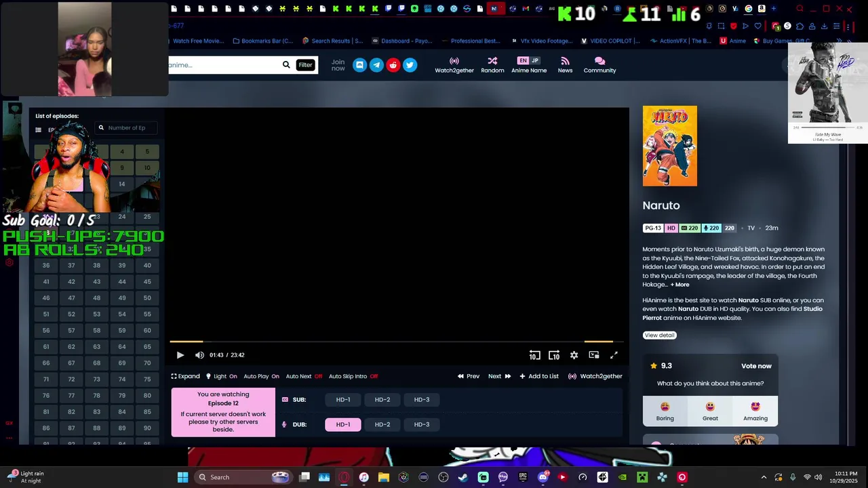
Task: Focus the anime search input field
Action: point(224,65)
